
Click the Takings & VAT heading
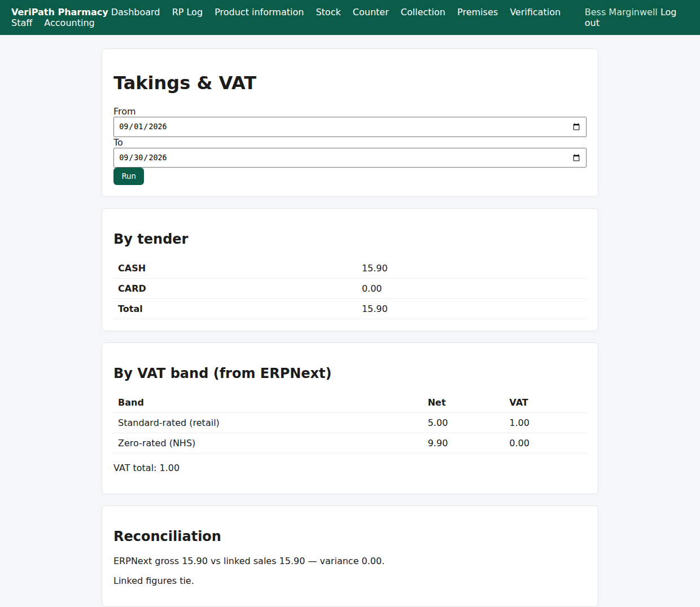point(185,83)
